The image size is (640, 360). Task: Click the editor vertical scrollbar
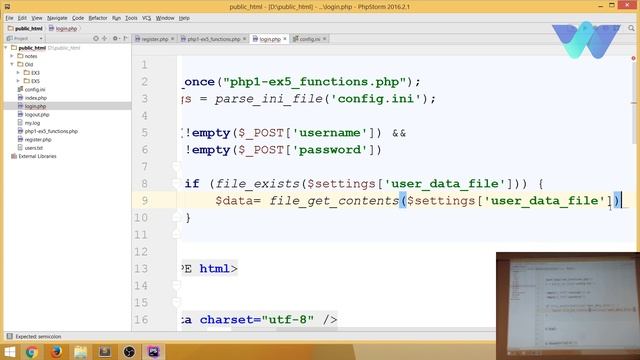point(633,102)
